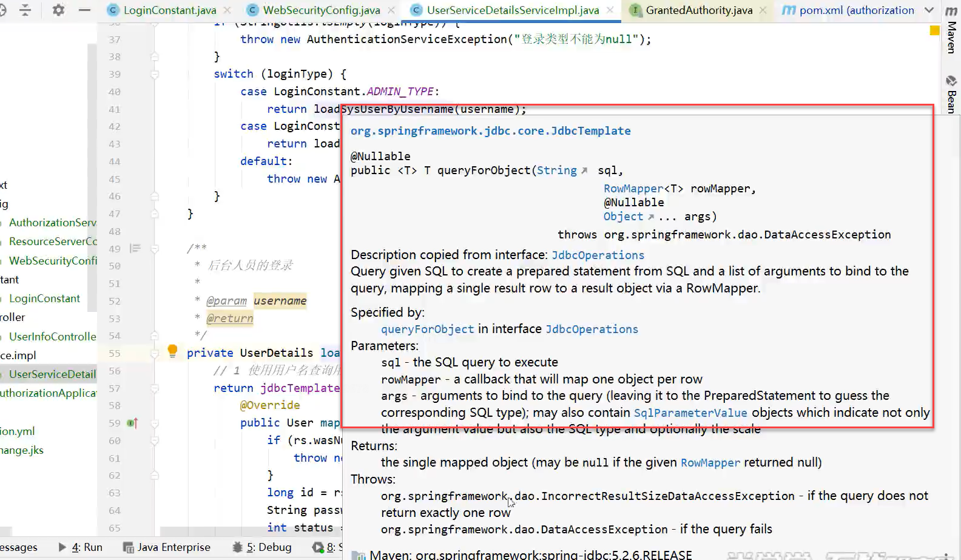Open project panel settings gear
This screenshot has width=961, height=560.
(58, 10)
